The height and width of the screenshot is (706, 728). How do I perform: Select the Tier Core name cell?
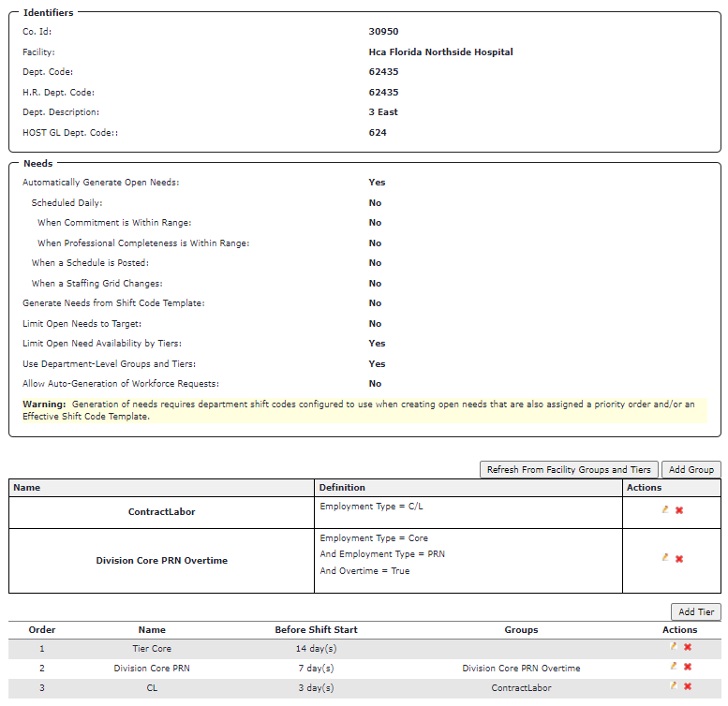coord(152,649)
